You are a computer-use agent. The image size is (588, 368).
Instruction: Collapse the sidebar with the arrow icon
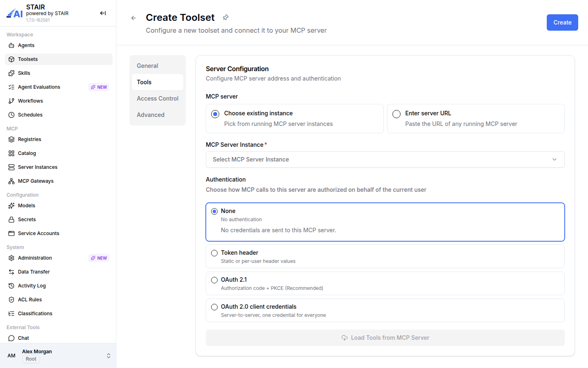103,13
